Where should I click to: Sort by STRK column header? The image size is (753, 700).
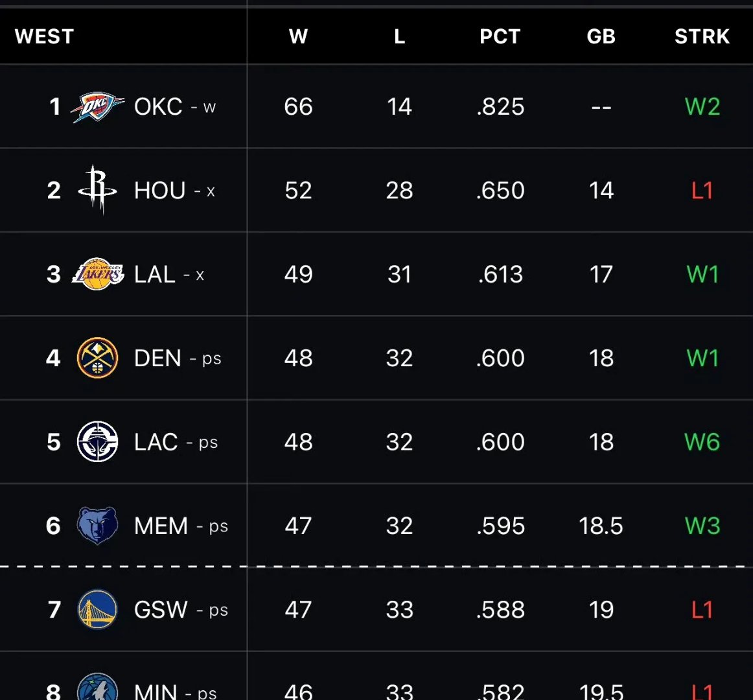click(x=702, y=36)
